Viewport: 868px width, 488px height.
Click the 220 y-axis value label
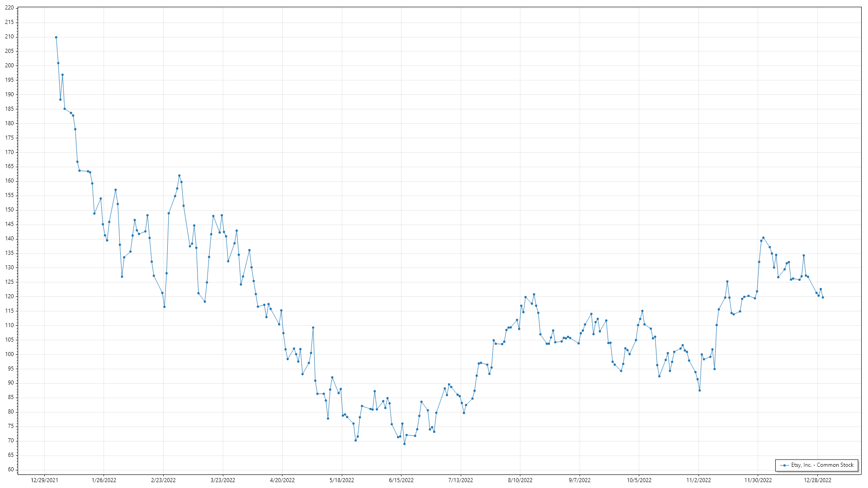click(x=9, y=8)
